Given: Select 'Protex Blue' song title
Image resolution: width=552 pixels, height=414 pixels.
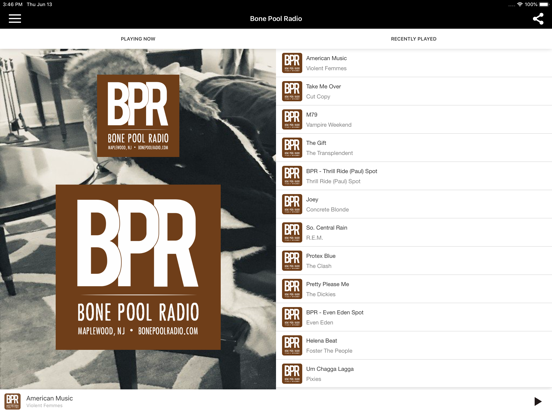Looking at the screenshot, I should [x=321, y=256].
